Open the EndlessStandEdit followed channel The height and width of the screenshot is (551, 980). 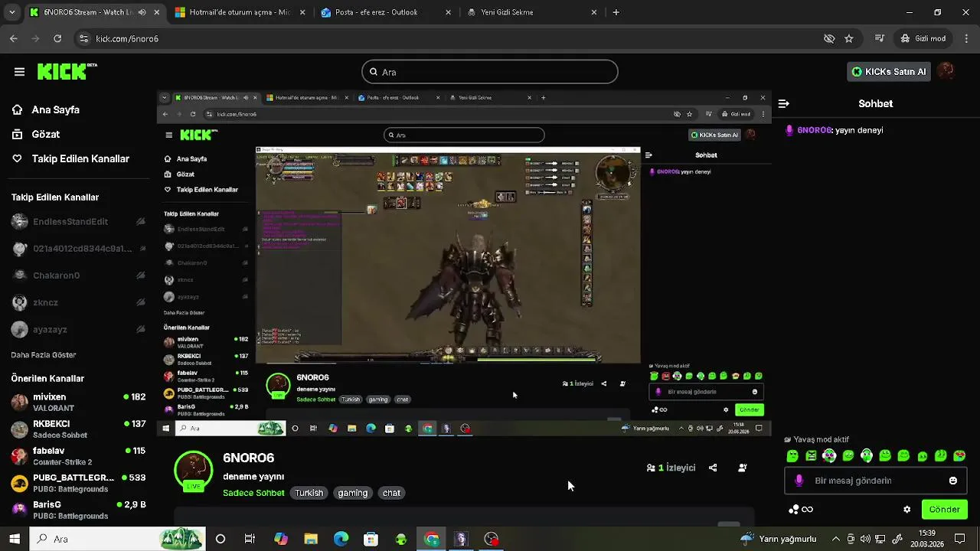79,222
